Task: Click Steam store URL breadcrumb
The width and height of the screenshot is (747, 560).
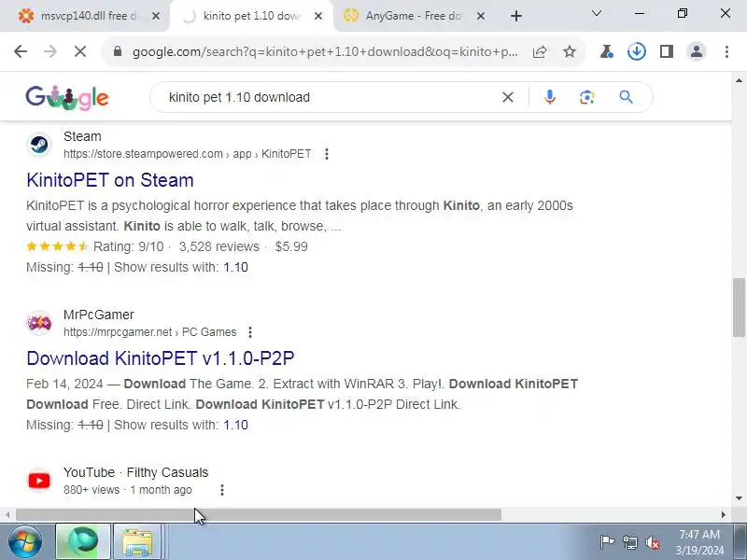Action: pyautogui.click(x=188, y=154)
